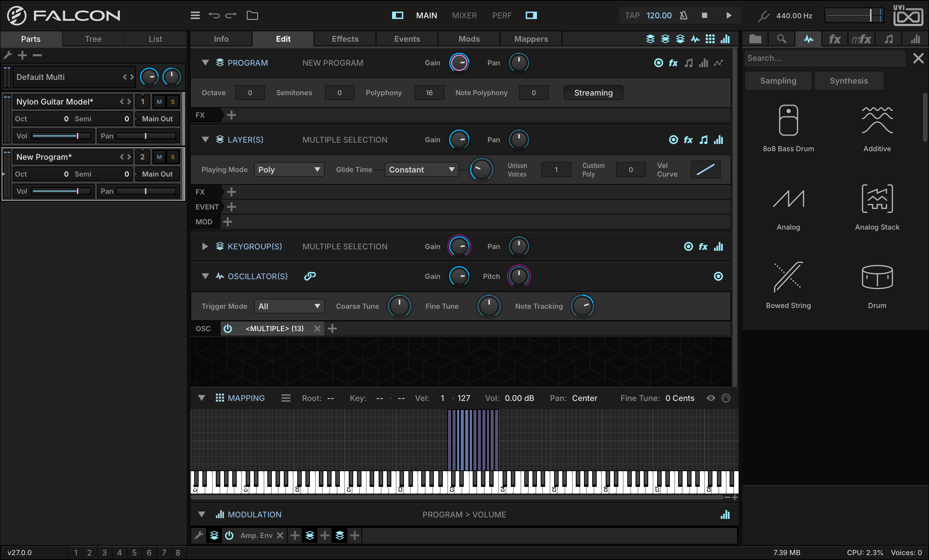Screen dimensions: 929x560
Task: Click the undo arrow icon
Action: 214,15
